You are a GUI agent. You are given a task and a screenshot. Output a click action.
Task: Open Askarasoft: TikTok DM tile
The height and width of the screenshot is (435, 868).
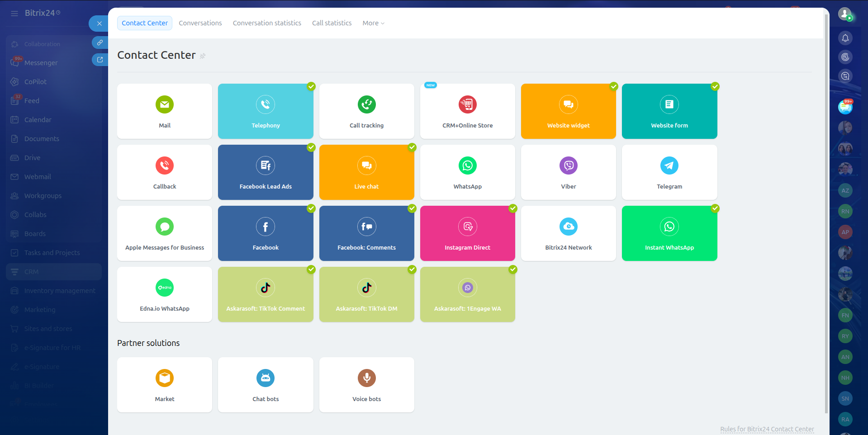click(367, 294)
